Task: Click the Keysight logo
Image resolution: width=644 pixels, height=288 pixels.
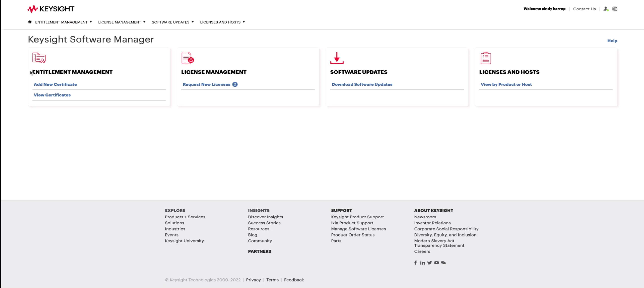Action: [x=51, y=9]
